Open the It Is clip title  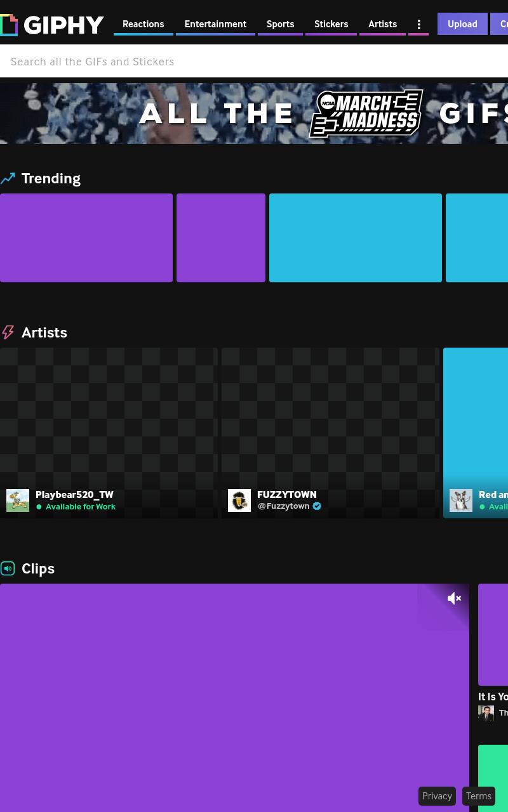click(493, 697)
